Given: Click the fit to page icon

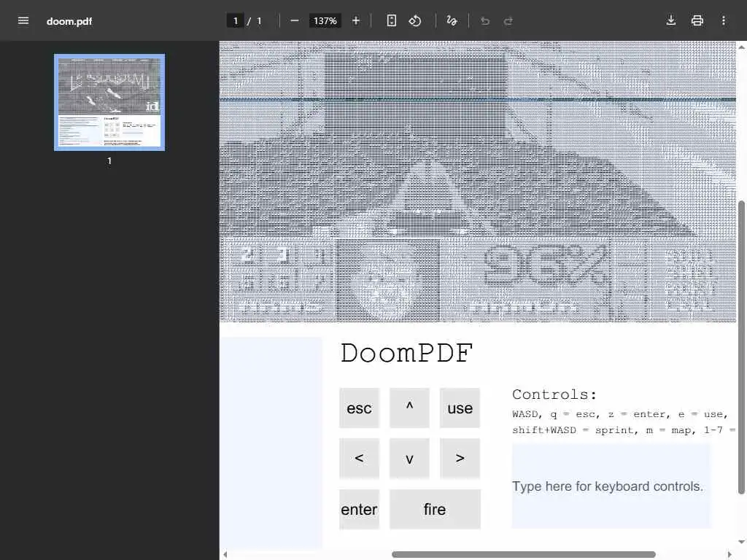Looking at the screenshot, I should click(x=391, y=20).
